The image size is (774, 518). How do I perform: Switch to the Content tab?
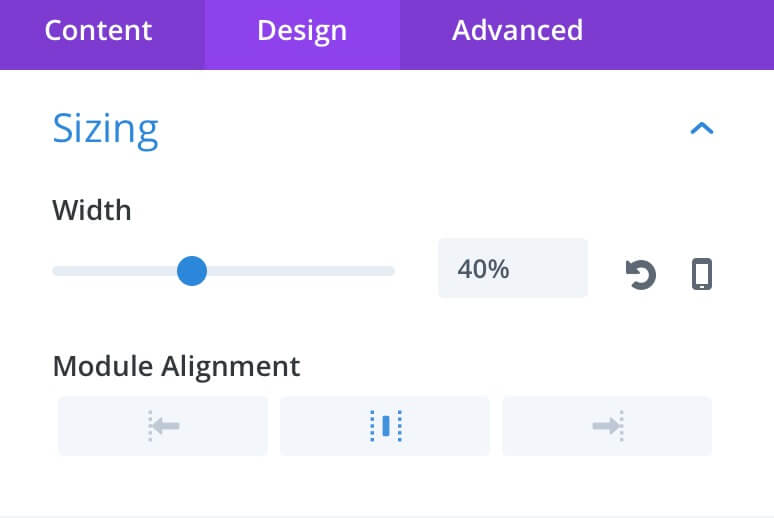coord(98,31)
